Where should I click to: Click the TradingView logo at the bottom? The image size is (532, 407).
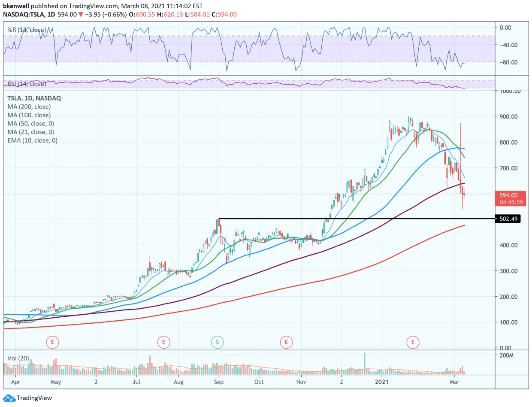[x=28, y=398]
